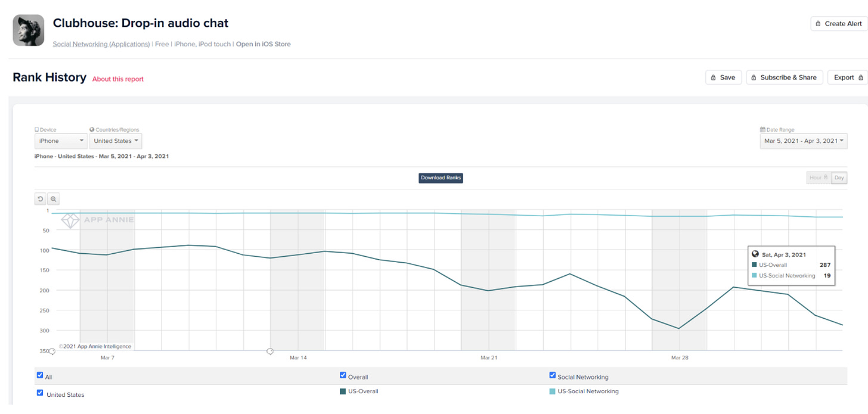Click the left range slider handle
Screen dimensions: 868x414
tap(52, 351)
